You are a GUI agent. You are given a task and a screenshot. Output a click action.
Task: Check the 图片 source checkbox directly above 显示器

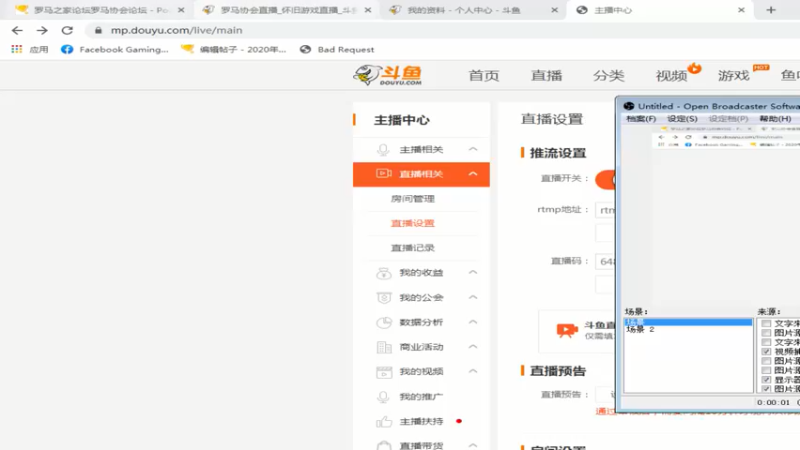pyautogui.click(x=766, y=370)
